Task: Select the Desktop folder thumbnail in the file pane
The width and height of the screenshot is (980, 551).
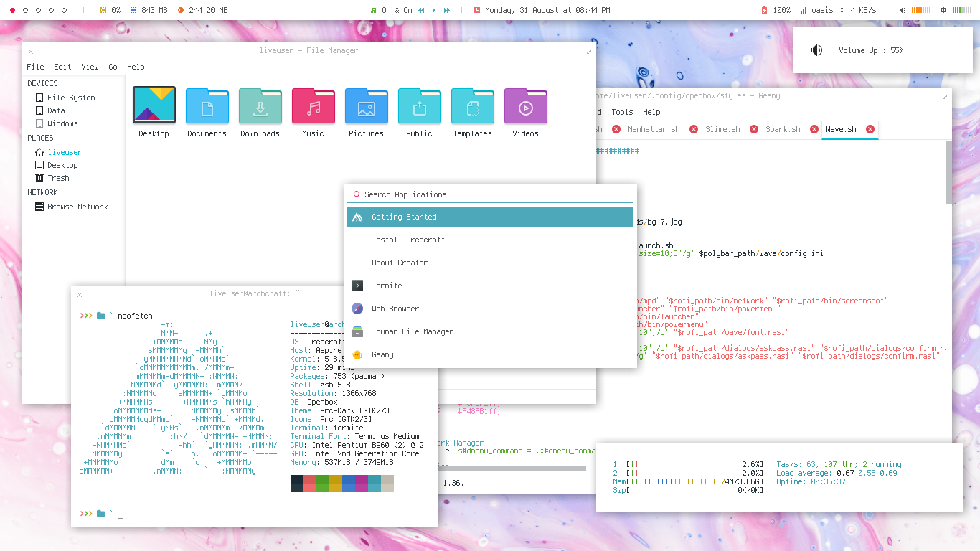Action: point(154,105)
